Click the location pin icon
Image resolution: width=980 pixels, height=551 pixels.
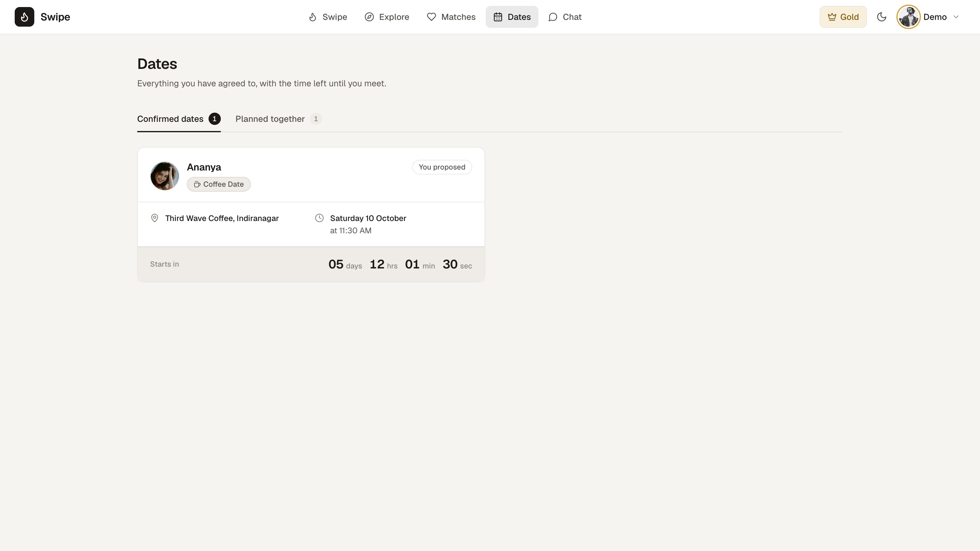point(154,218)
